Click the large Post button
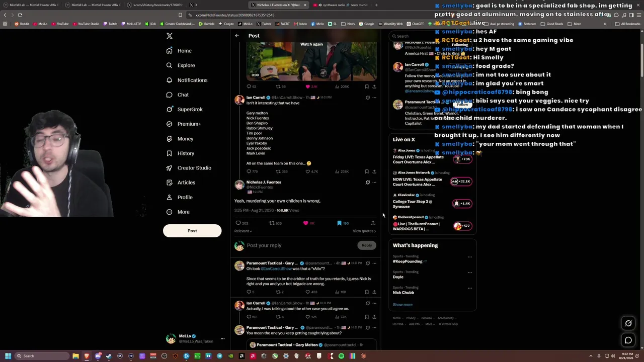The width and height of the screenshot is (644, 362). click(x=192, y=231)
